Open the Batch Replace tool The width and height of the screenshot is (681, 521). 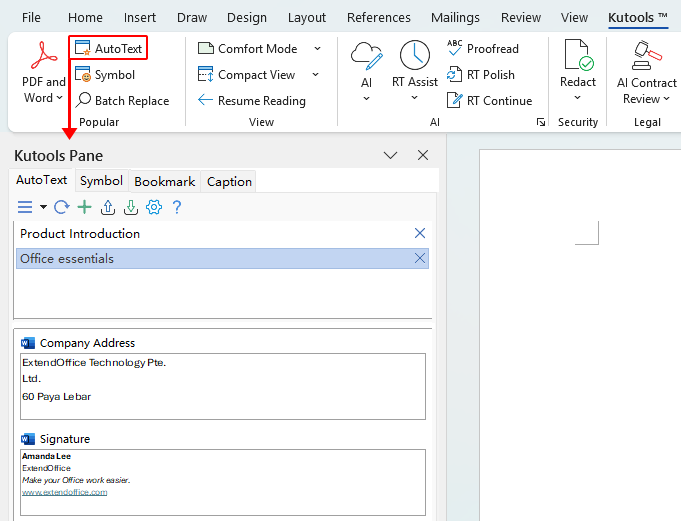122,101
